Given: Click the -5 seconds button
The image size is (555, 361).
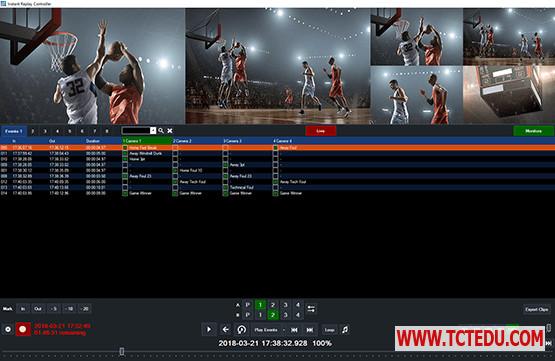Looking at the screenshot, I should coord(53,309).
